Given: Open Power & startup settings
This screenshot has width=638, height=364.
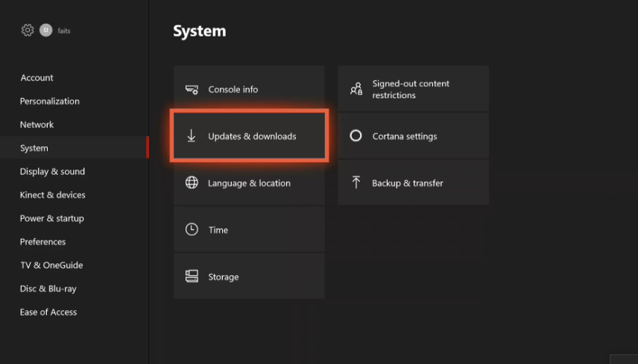Looking at the screenshot, I should pyautogui.click(x=52, y=219).
